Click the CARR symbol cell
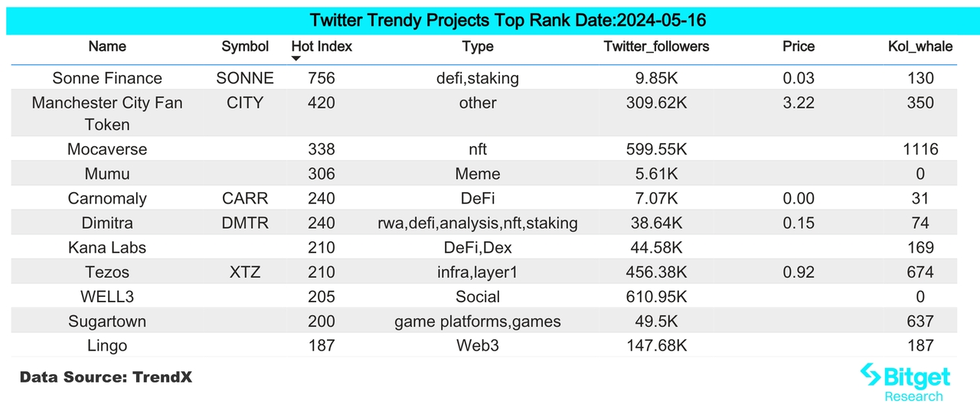 coord(245,198)
